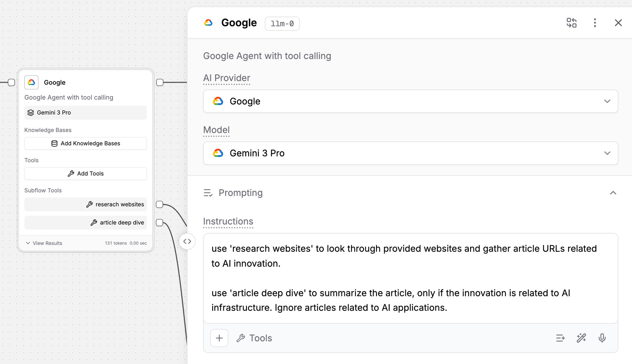632x364 pixels.
Task: Collapse the Prompting section
Action: (613, 193)
